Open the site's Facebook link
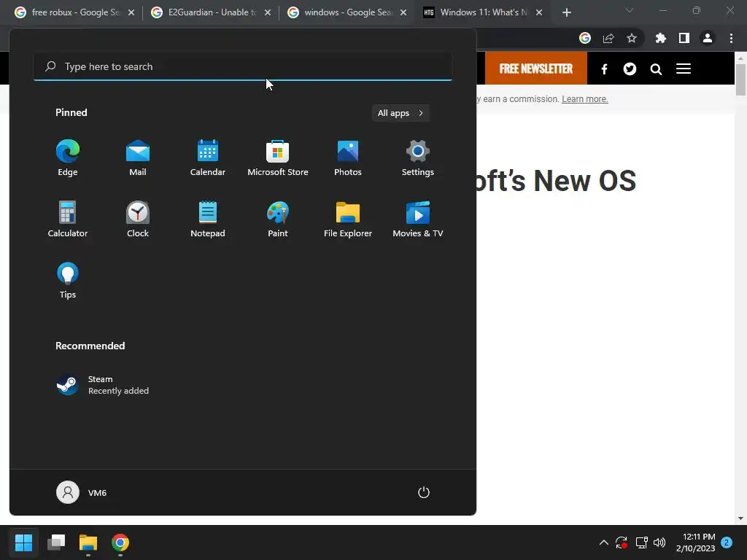The width and height of the screenshot is (747, 560). pos(604,69)
